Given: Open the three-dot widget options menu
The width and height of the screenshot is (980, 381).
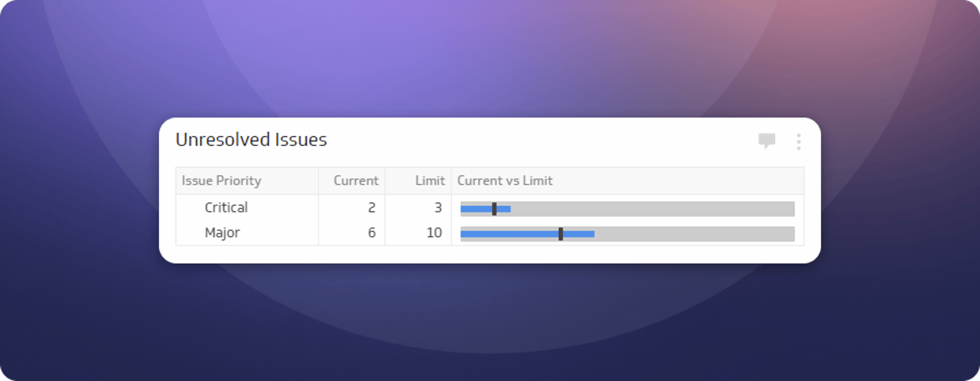Looking at the screenshot, I should [x=799, y=141].
